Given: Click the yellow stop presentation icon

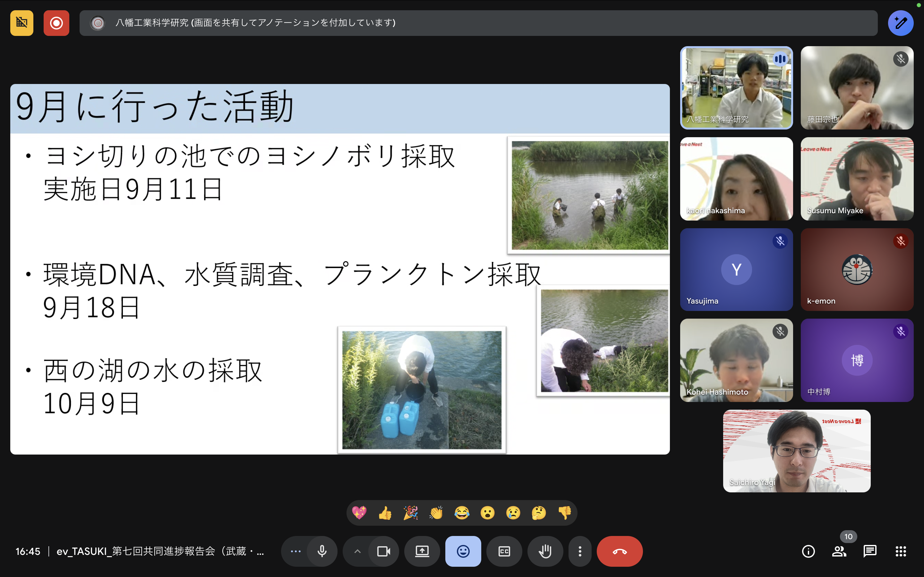Looking at the screenshot, I should 22,23.
